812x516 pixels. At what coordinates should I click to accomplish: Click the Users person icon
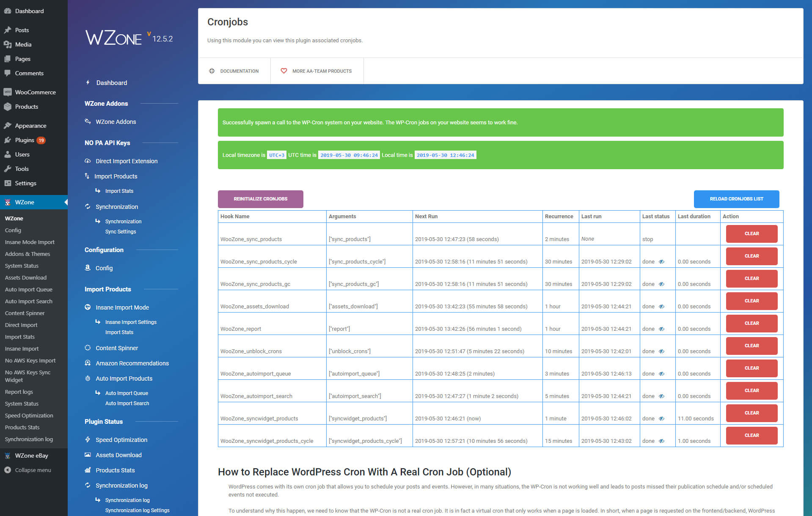click(x=8, y=154)
